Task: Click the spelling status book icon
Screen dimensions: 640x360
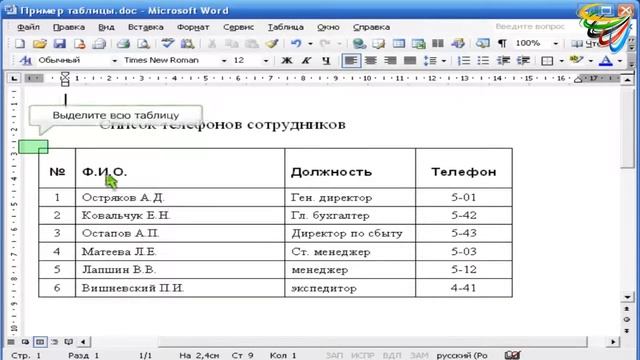Action: tap(512, 355)
